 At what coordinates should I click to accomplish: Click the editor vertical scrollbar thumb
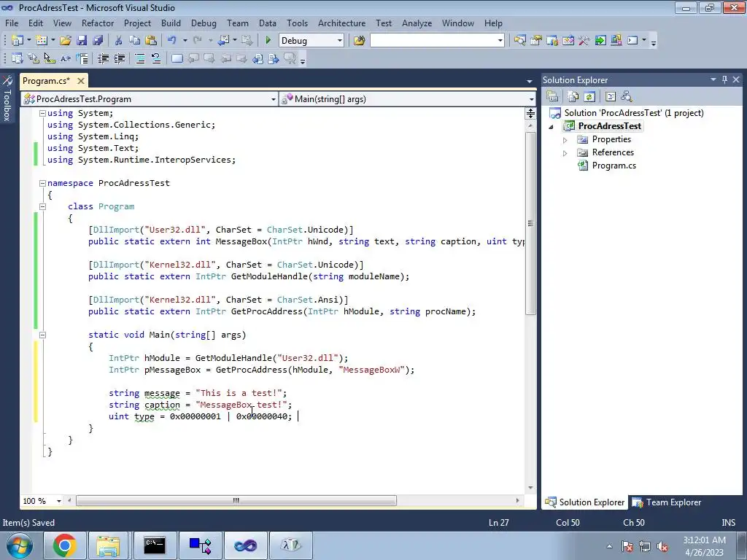coord(530,223)
